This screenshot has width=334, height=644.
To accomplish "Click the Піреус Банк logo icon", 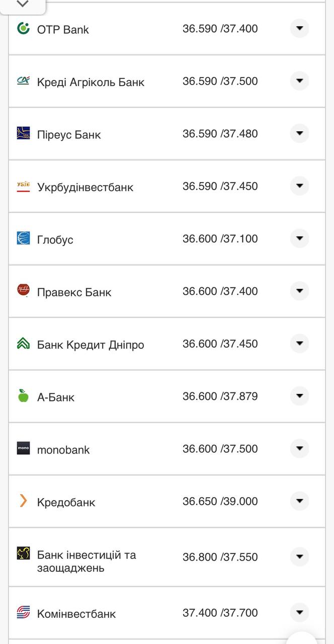I will coord(23,133).
